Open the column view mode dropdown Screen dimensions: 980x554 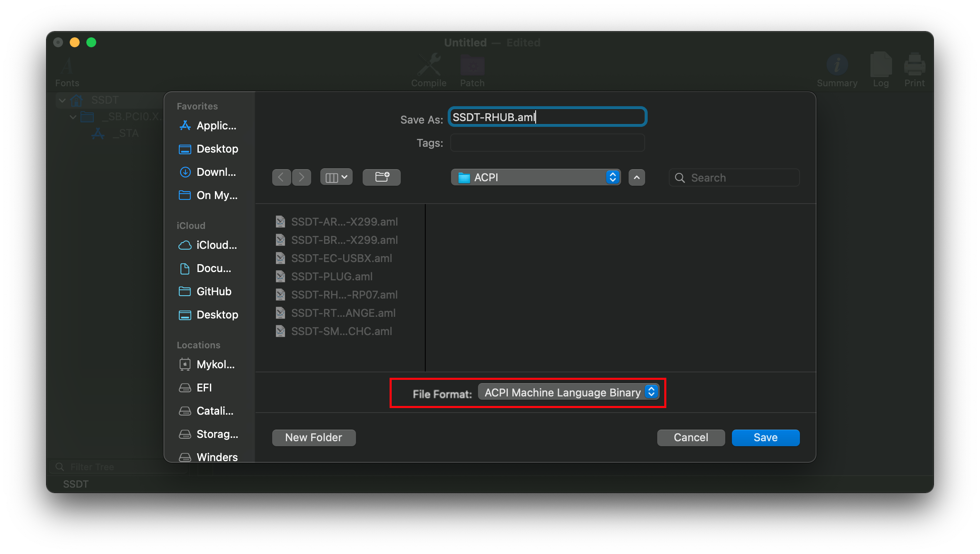coord(336,177)
